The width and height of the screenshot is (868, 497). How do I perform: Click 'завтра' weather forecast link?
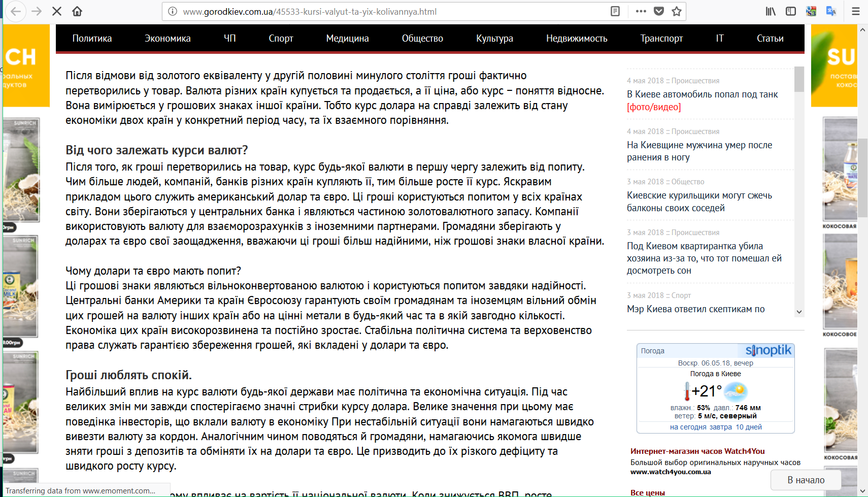click(721, 427)
